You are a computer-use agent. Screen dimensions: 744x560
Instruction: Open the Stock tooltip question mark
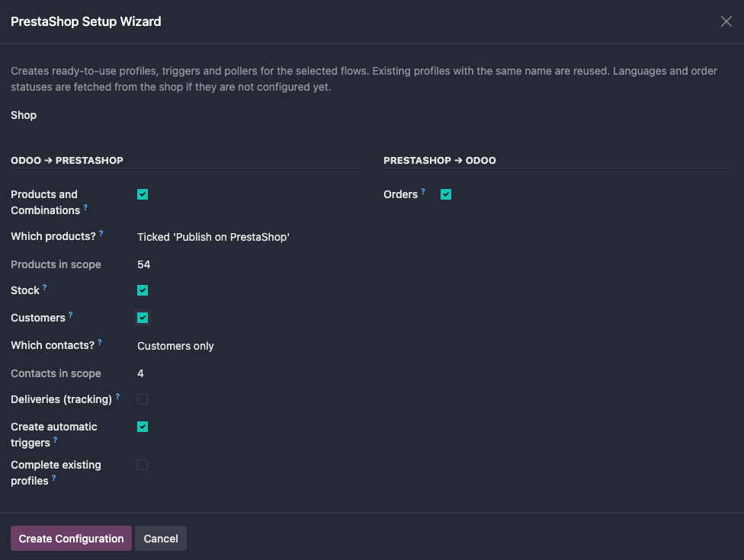tap(45, 287)
